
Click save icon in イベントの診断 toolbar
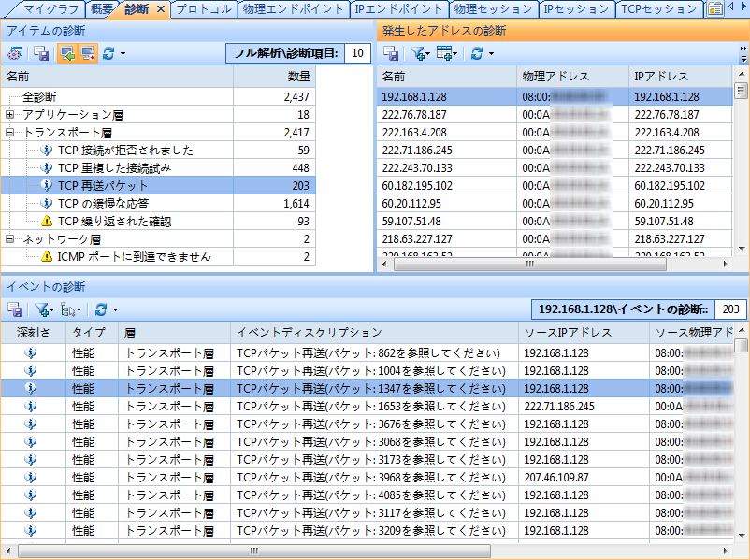coord(16,309)
